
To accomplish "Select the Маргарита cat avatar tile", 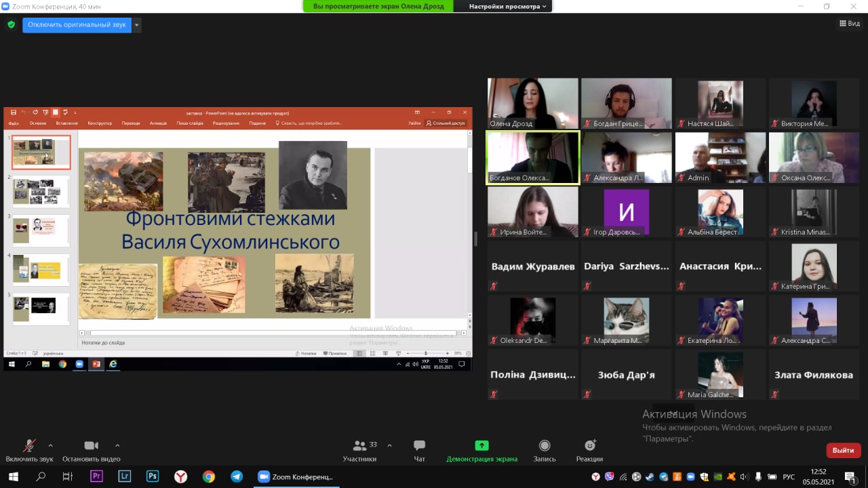I will point(626,321).
